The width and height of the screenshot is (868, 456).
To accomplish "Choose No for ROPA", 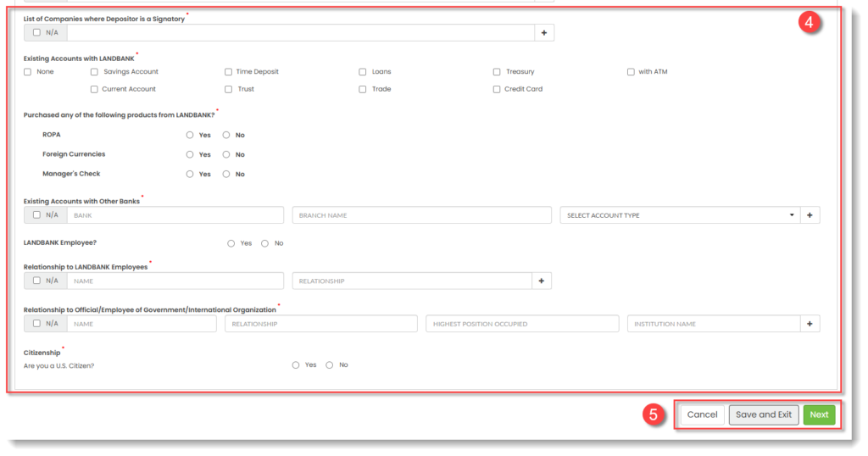I will pyautogui.click(x=225, y=135).
